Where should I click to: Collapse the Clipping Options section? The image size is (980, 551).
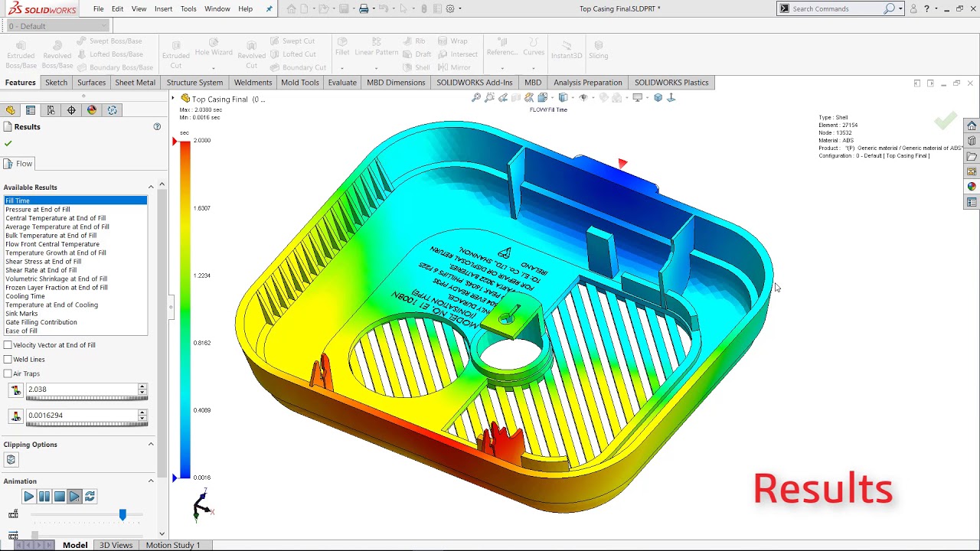(x=151, y=445)
